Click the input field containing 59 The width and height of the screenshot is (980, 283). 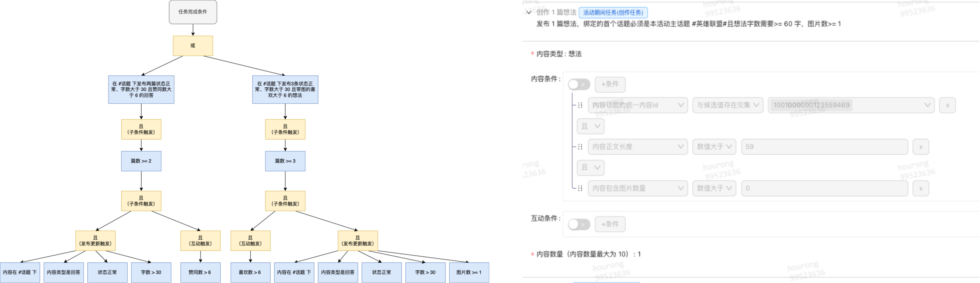click(x=824, y=147)
